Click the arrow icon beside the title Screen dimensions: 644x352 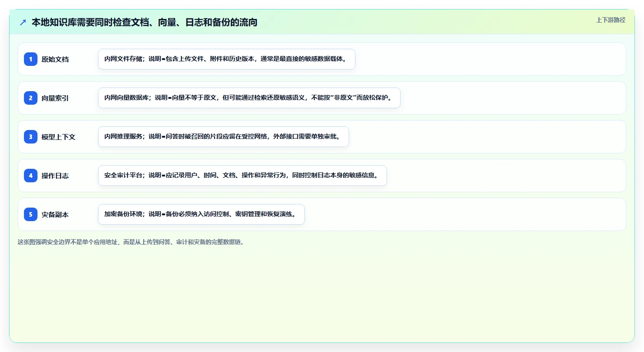click(23, 22)
